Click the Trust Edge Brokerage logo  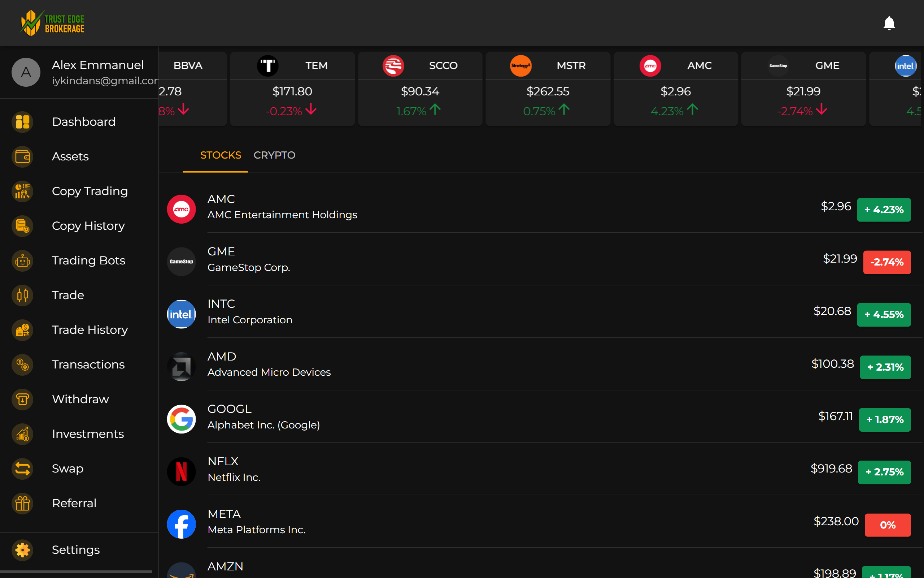pos(52,23)
